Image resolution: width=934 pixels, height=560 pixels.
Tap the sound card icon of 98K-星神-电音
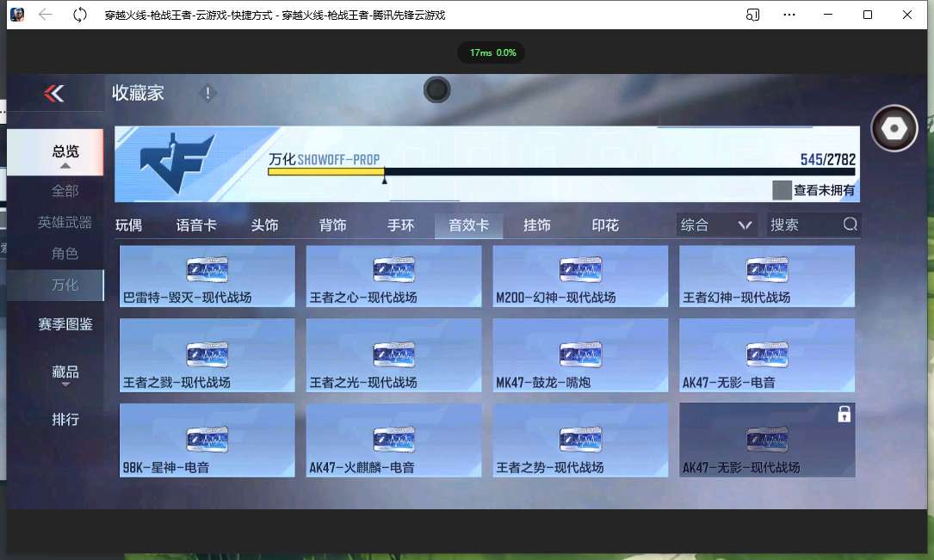pos(207,440)
